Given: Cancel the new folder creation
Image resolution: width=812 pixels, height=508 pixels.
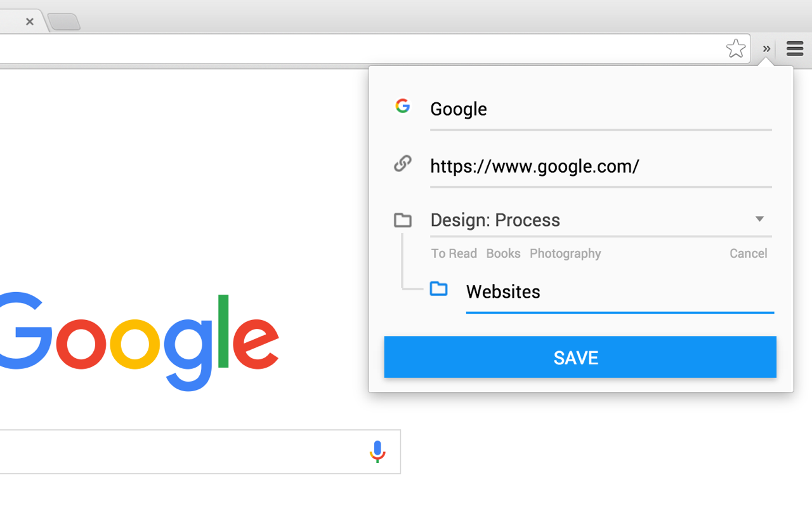Looking at the screenshot, I should (x=748, y=253).
